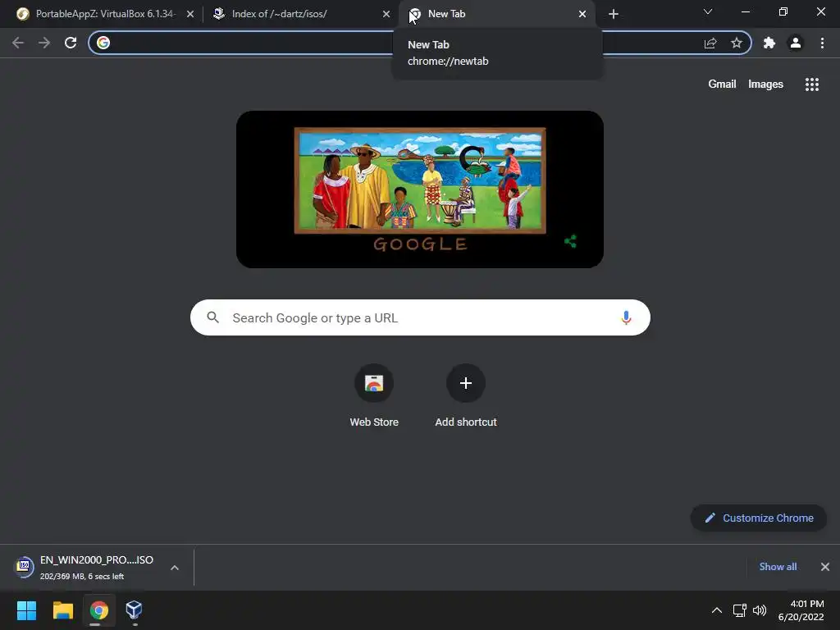Screen dimensions: 840x630
Task: Open the Web Store shortcut
Action: 374,396
